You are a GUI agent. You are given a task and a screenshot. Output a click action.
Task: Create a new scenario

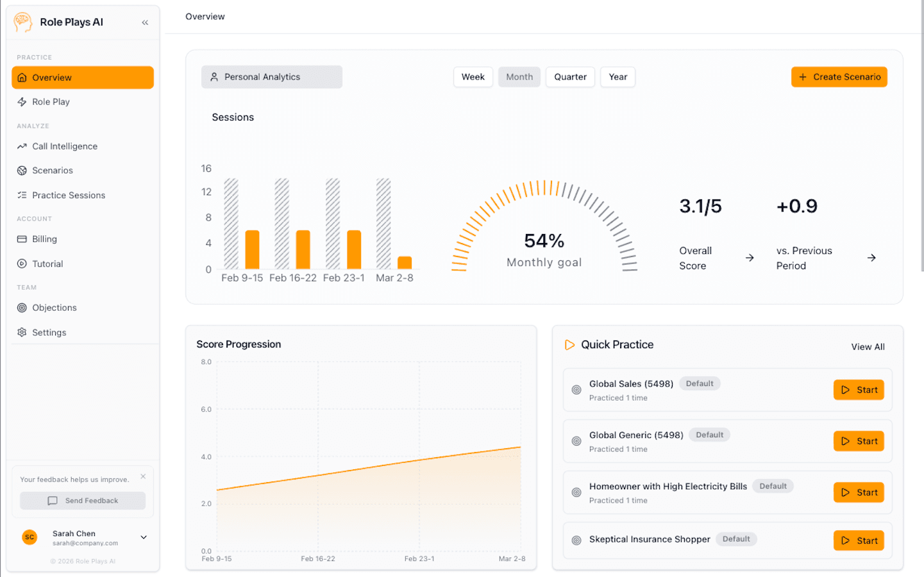click(x=839, y=76)
